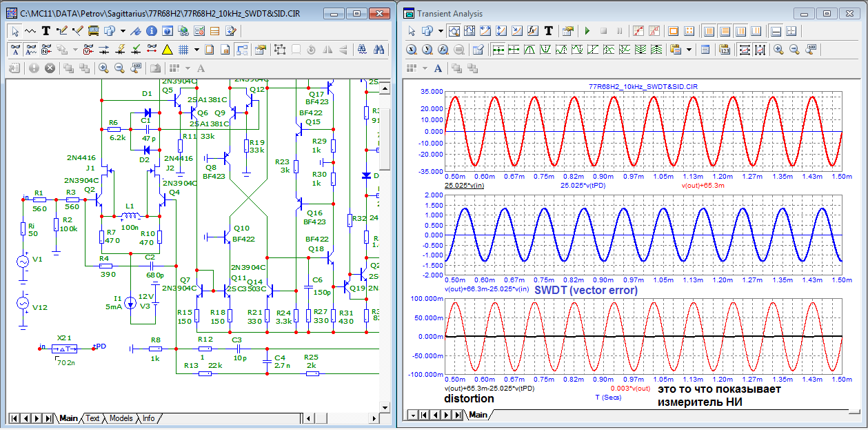Open the Info tab at bottom
Screen dimensions: 868x430
pos(149,418)
